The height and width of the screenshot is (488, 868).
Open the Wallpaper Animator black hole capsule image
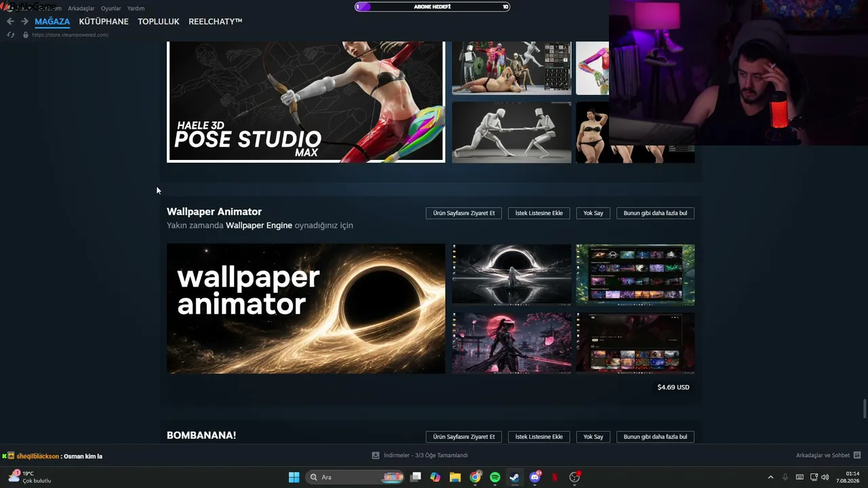[306, 308]
